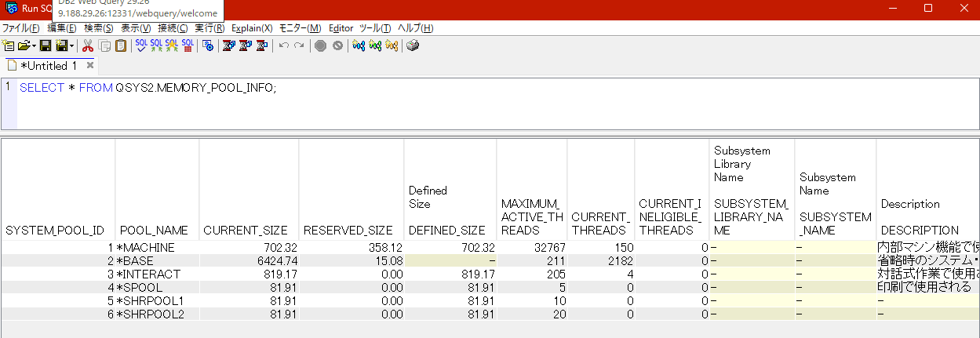This screenshot has width=980, height=338.
Task: Click the Undo arrow icon
Action: [284, 45]
